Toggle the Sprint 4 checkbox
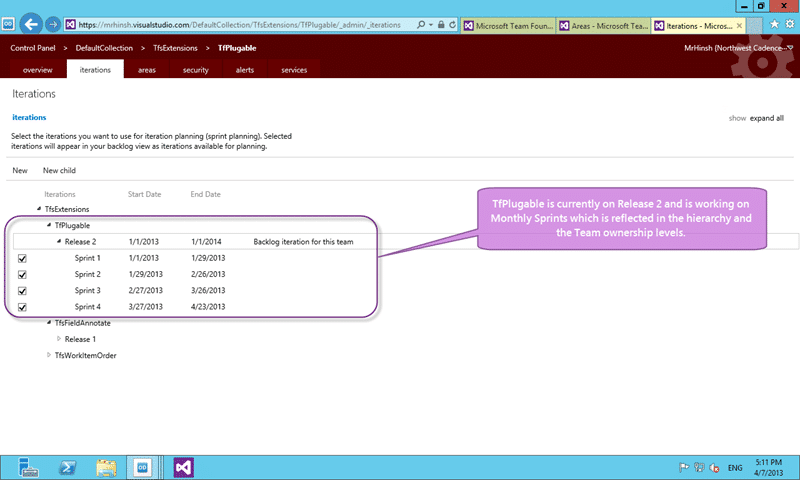Image resolution: width=800 pixels, height=480 pixels. click(22, 307)
